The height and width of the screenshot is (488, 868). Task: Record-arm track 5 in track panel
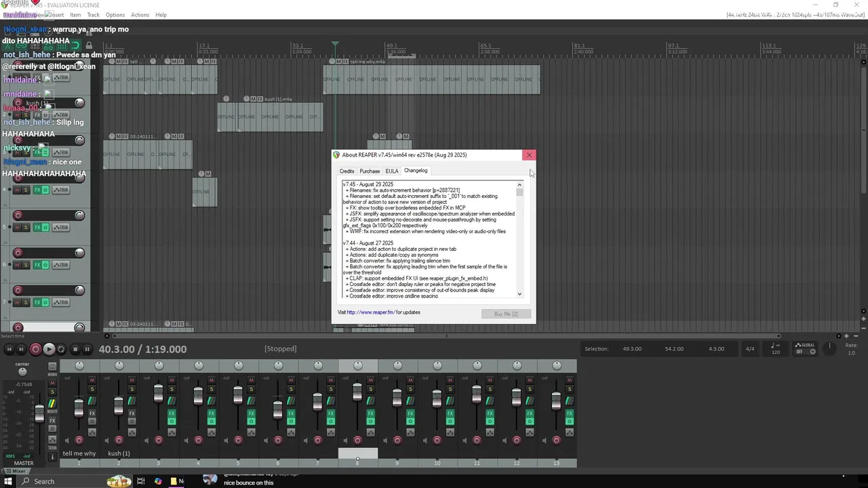click(18, 216)
